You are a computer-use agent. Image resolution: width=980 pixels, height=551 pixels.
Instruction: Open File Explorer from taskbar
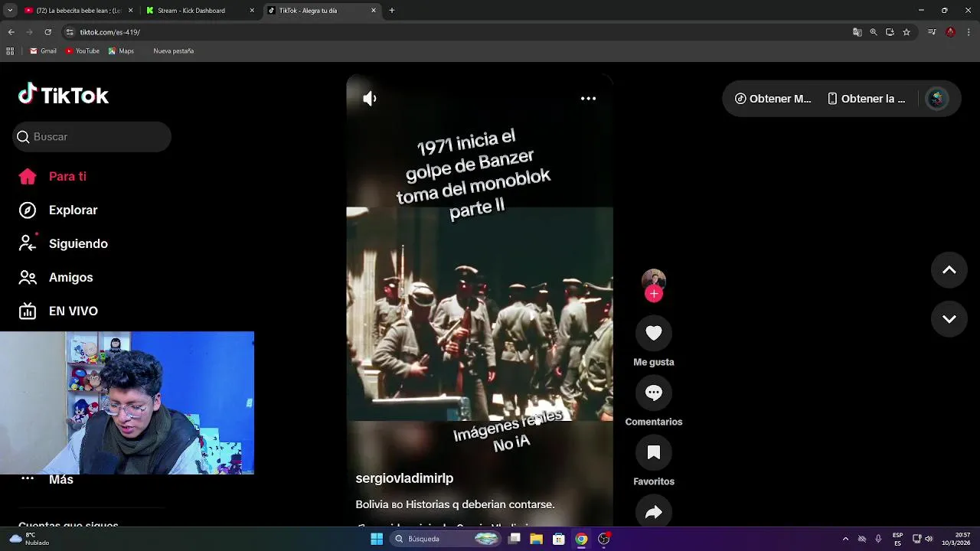[x=537, y=539]
